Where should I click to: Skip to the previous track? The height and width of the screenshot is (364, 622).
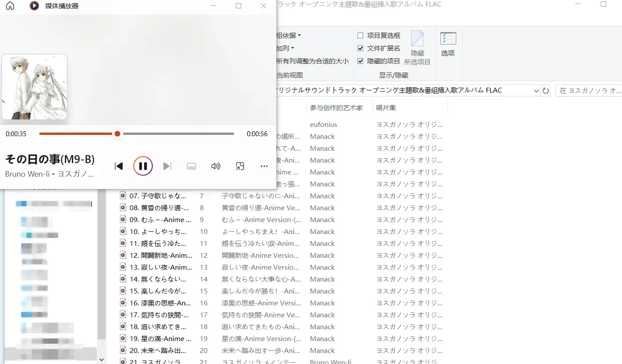click(119, 166)
